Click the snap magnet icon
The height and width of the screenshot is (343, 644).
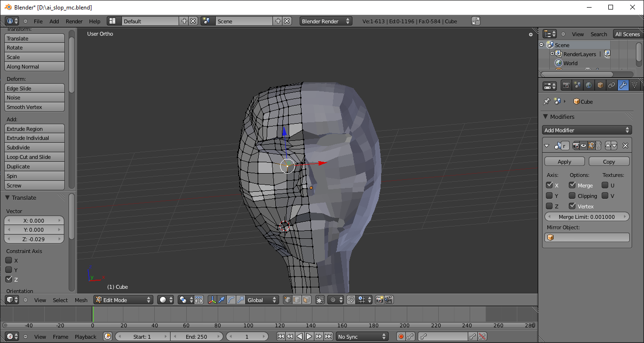point(351,300)
